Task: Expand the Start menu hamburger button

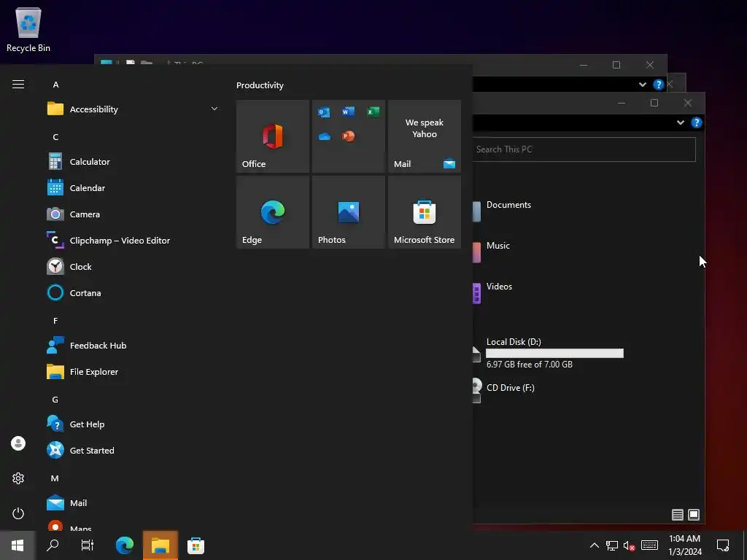Action: pyautogui.click(x=18, y=85)
